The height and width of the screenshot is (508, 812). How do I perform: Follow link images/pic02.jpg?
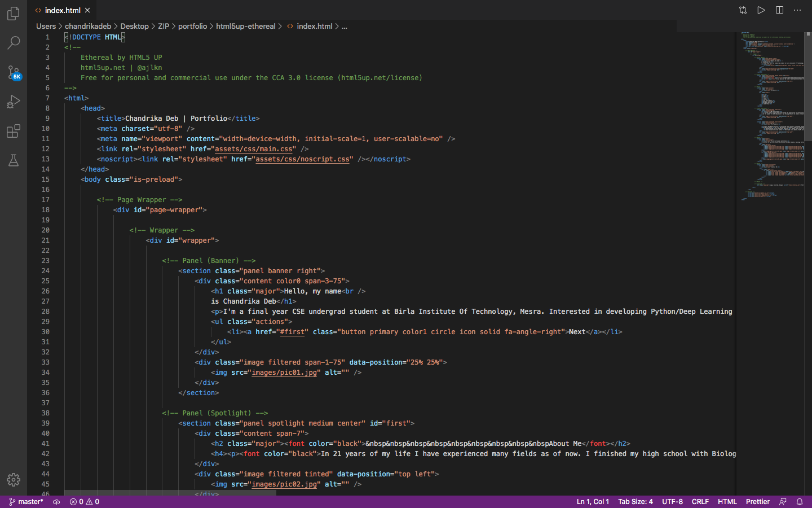click(284, 484)
